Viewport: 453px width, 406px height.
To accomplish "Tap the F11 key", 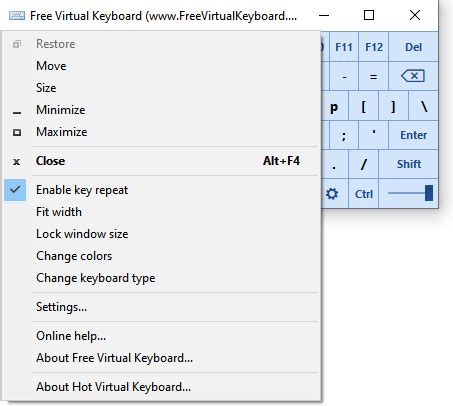I will (344, 47).
